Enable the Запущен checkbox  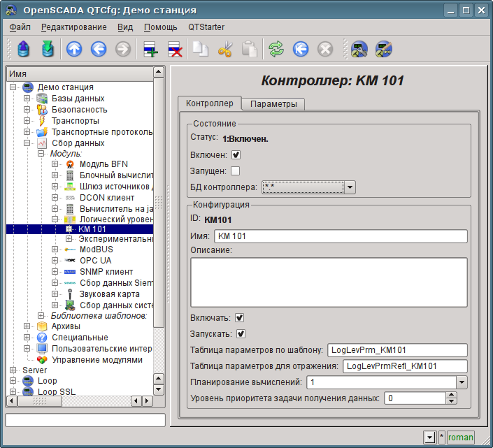[236, 171]
